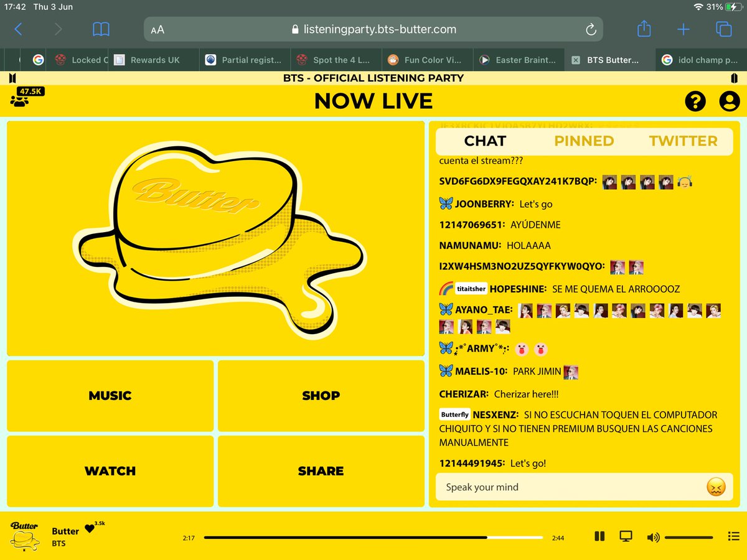Pause the Butter track
The height and width of the screenshot is (560, 747).
click(x=599, y=536)
